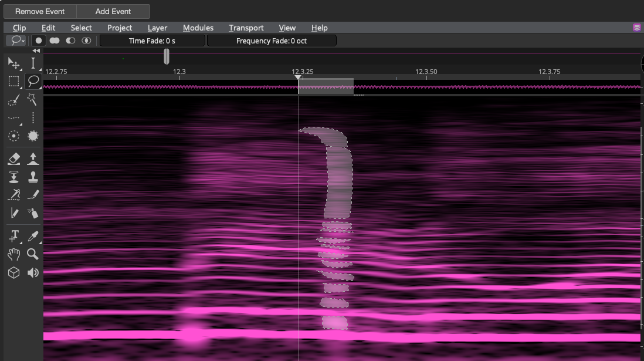
Task: Click the Add Event button
Action: coord(113,12)
